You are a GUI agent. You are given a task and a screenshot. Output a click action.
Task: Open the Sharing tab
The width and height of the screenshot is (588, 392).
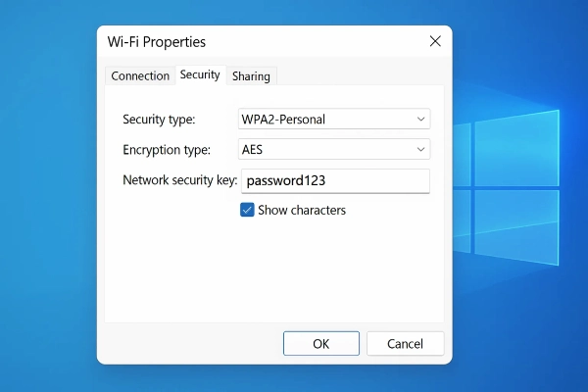tap(251, 76)
